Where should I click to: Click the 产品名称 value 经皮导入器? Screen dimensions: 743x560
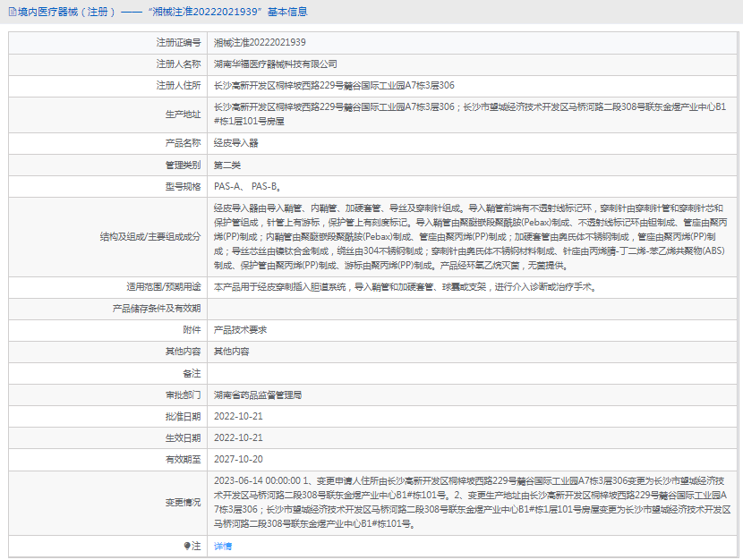(x=236, y=143)
